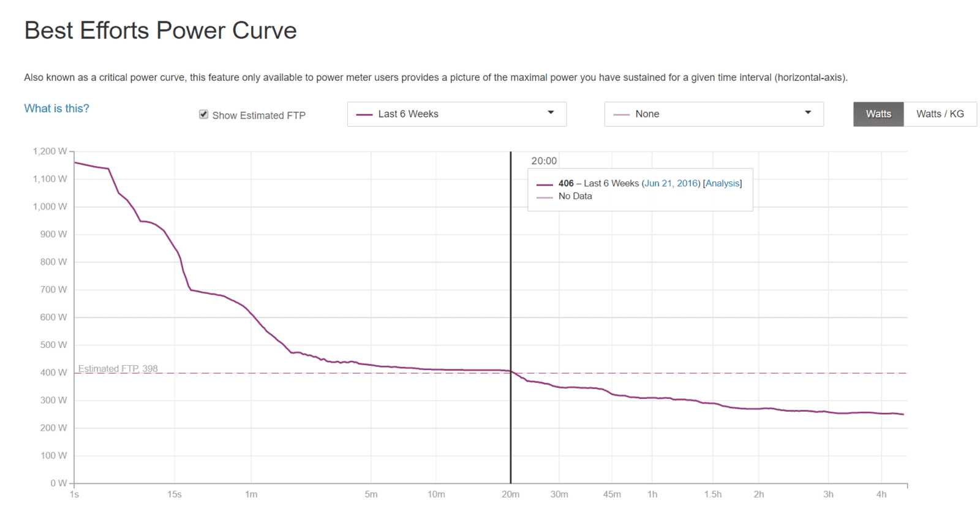Screen dimensions: 980x514
Task: Click the 1h tick on the time axis
Action: 652,494
